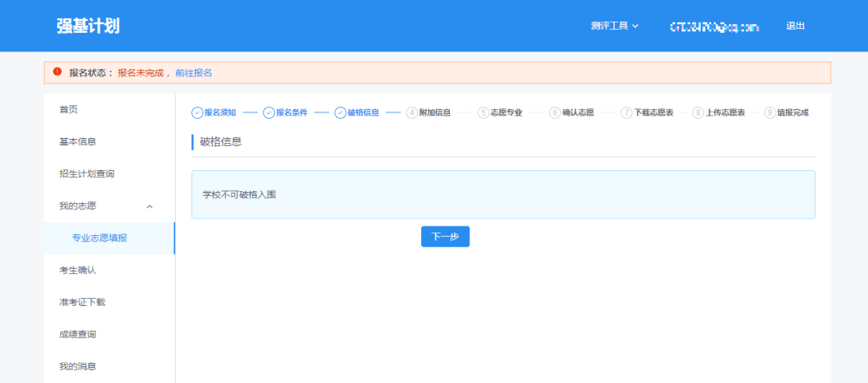The height and width of the screenshot is (383, 868).
Task: Click the checkmark icon for 报名须知 step
Action: click(197, 112)
